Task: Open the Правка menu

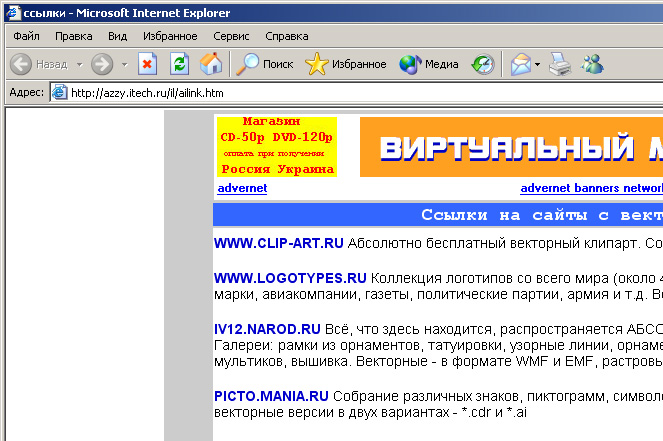Action: (74, 36)
